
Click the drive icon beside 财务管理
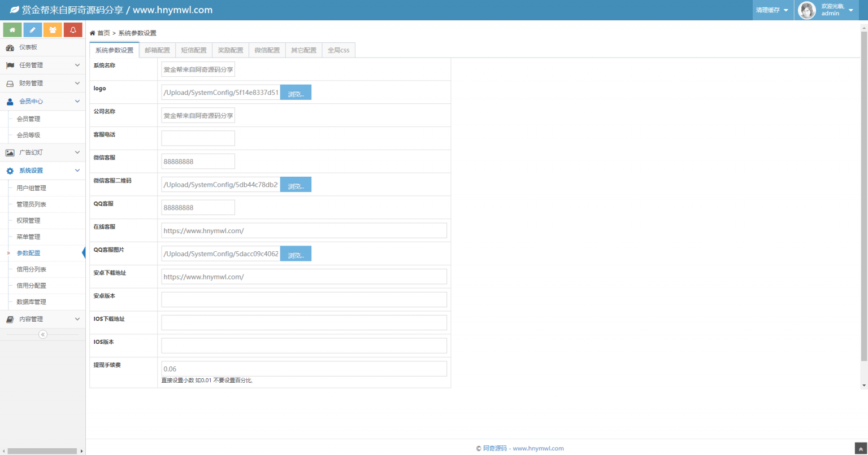coord(10,84)
